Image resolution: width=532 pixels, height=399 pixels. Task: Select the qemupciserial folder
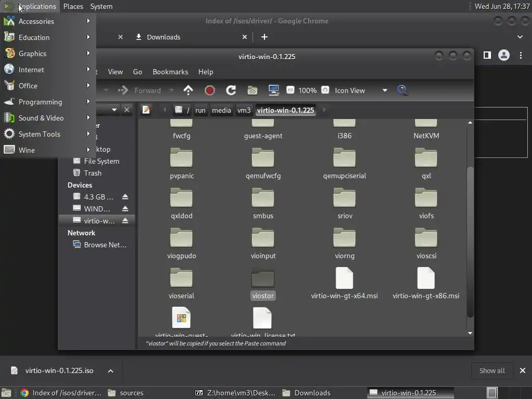[344, 164]
